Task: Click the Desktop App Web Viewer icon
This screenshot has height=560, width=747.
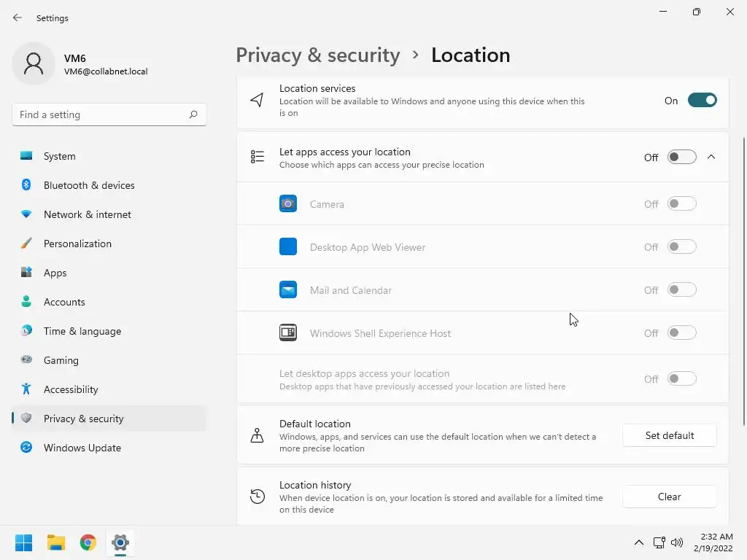Action: pos(288,247)
